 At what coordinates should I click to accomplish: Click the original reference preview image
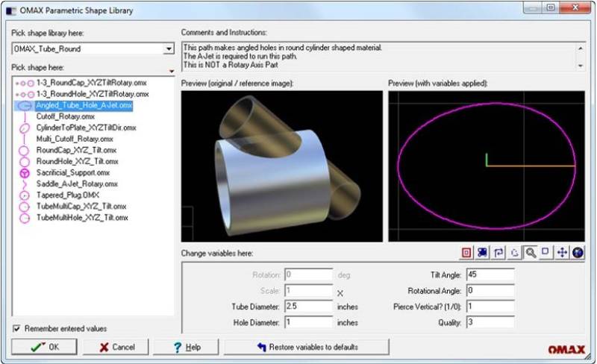(282, 166)
